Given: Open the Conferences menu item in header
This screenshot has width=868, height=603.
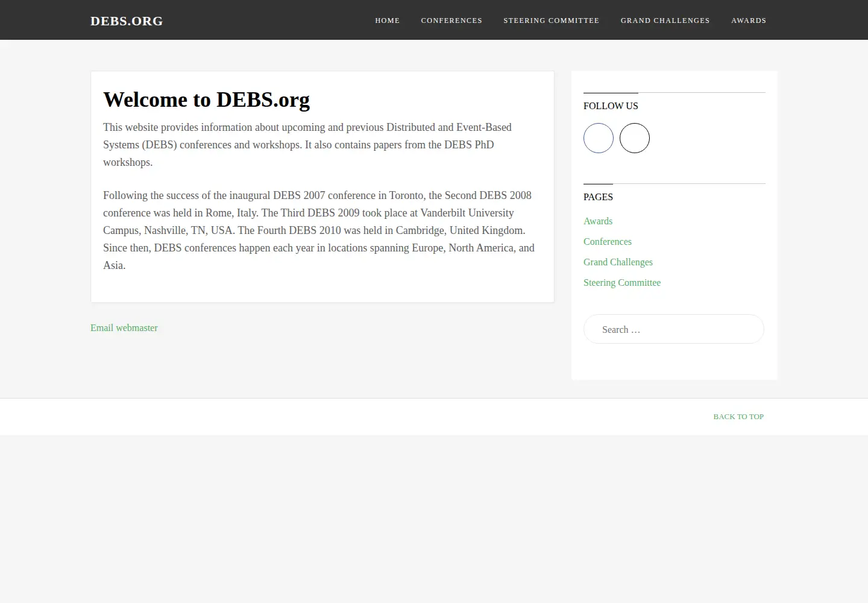Looking at the screenshot, I should pyautogui.click(x=451, y=21).
